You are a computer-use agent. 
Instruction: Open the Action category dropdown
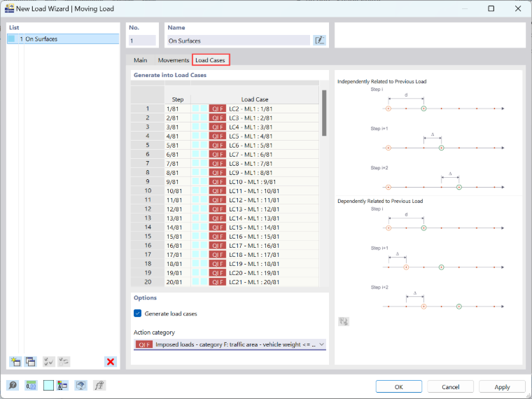(230, 344)
